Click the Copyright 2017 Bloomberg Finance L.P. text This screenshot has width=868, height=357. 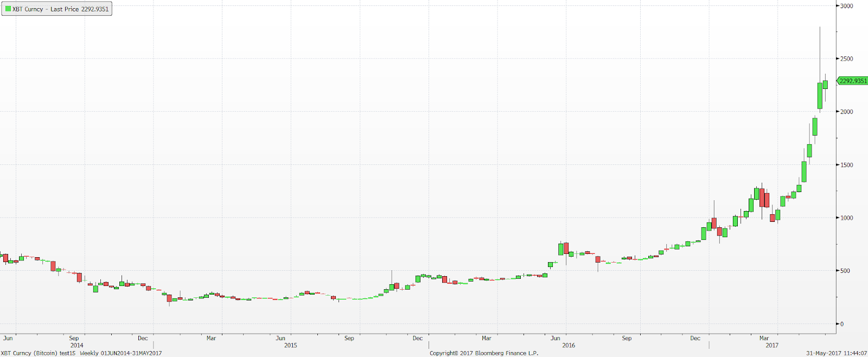click(484, 353)
